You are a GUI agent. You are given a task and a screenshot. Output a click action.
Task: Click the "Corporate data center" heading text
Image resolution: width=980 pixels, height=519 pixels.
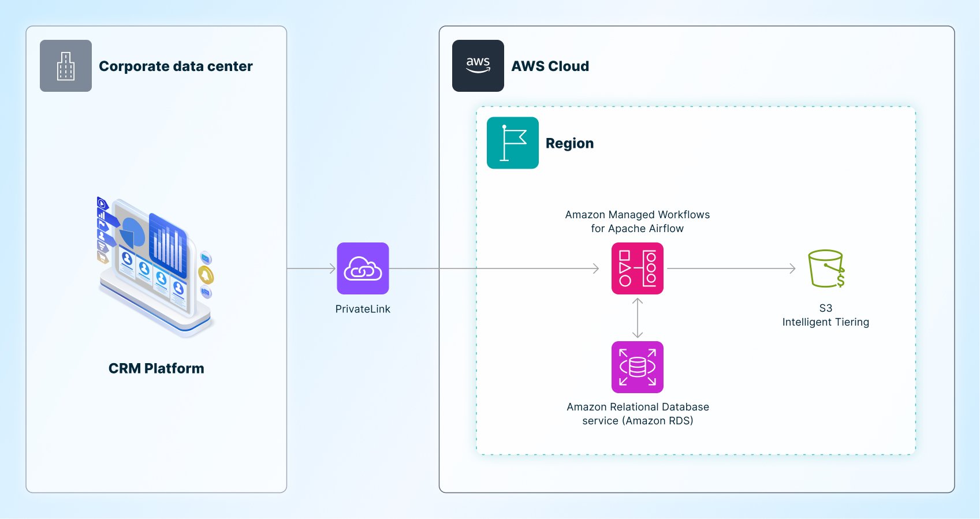point(176,66)
